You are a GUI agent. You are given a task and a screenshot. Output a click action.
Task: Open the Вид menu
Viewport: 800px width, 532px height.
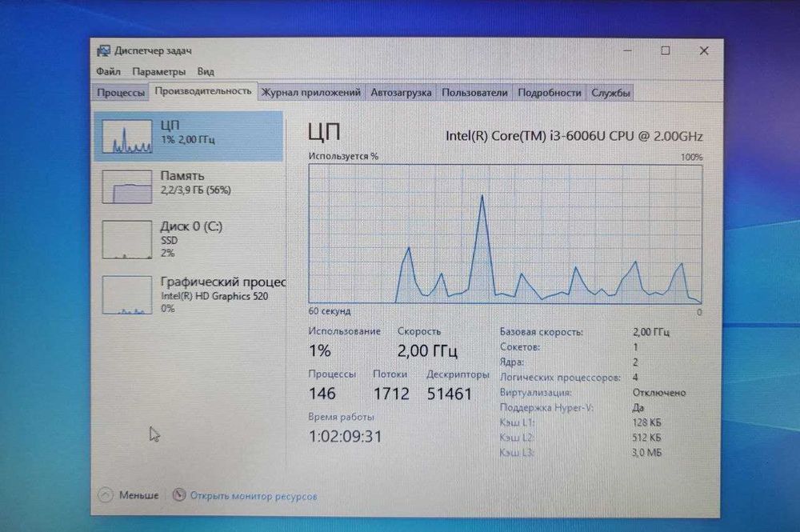tap(206, 71)
